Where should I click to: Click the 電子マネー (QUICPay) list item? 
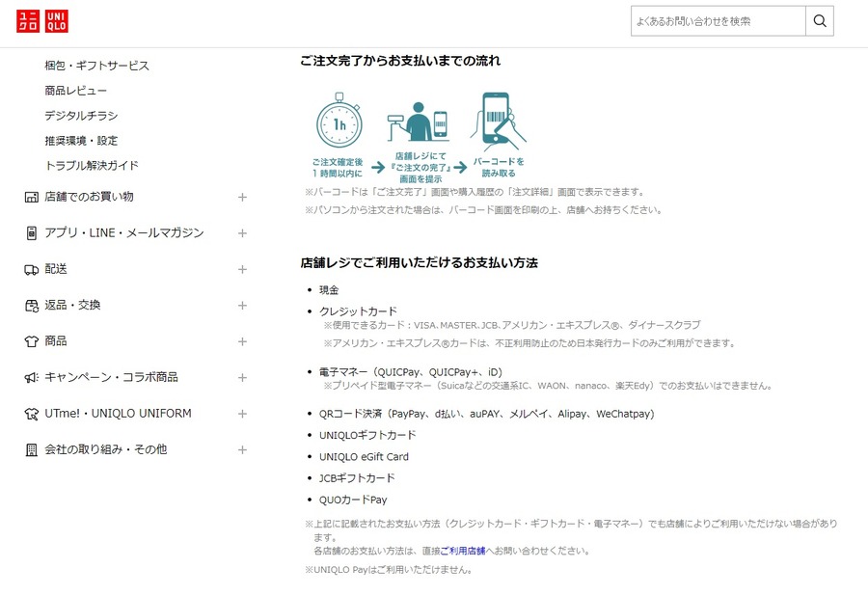coord(411,372)
